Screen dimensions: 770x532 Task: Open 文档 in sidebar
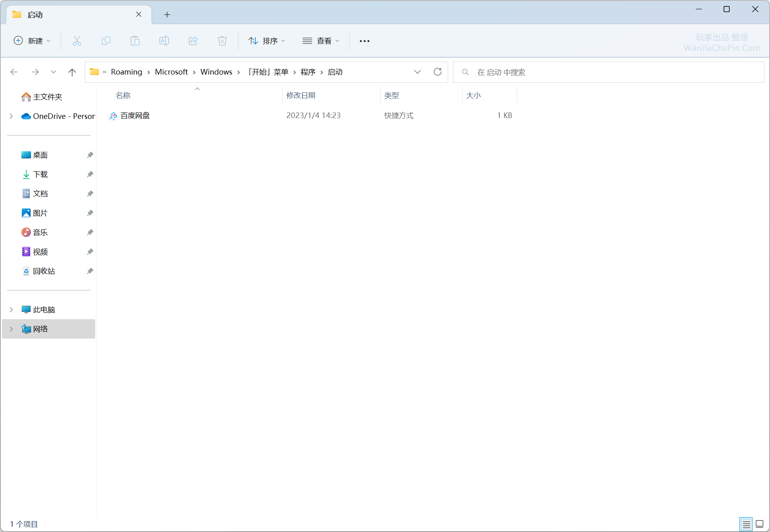point(40,194)
